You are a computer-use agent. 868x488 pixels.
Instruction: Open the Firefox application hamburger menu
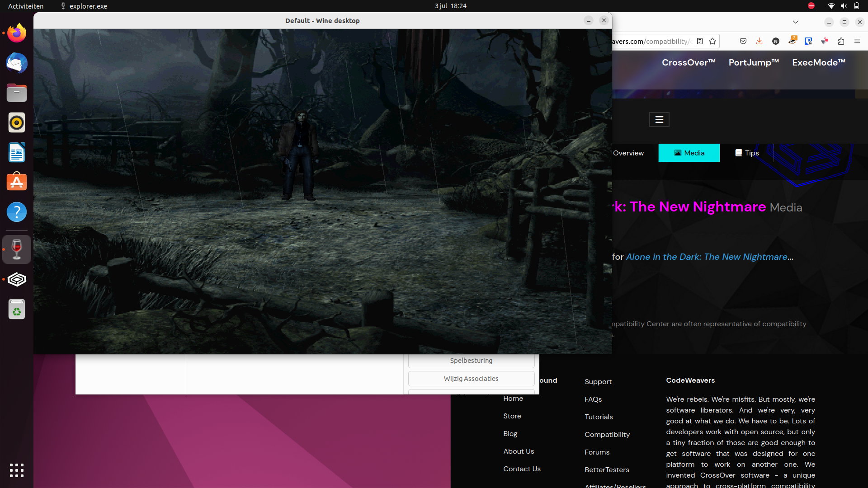[858, 41]
